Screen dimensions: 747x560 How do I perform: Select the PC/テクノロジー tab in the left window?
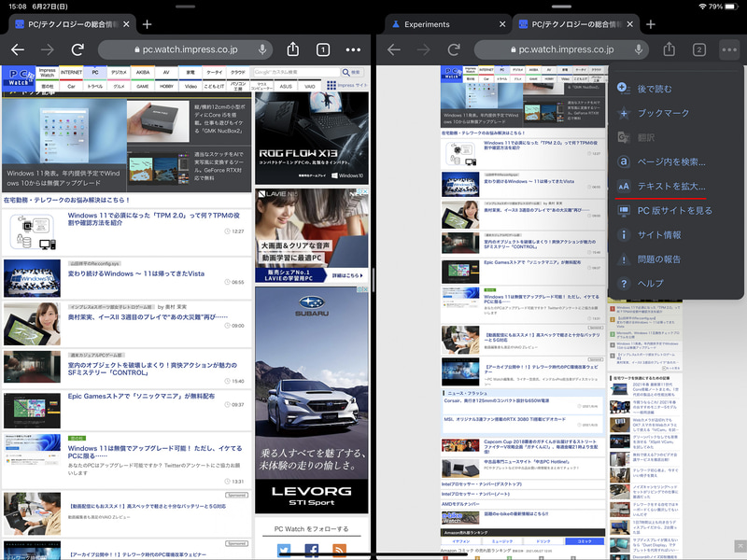click(73, 24)
